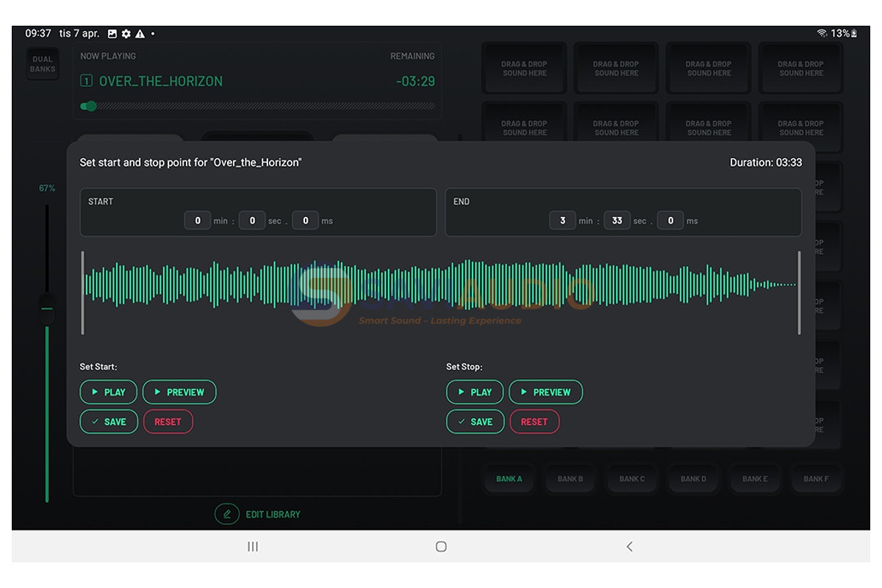This screenshot has height=588, width=882.
Task: Switch to BANK B
Action: click(x=570, y=479)
